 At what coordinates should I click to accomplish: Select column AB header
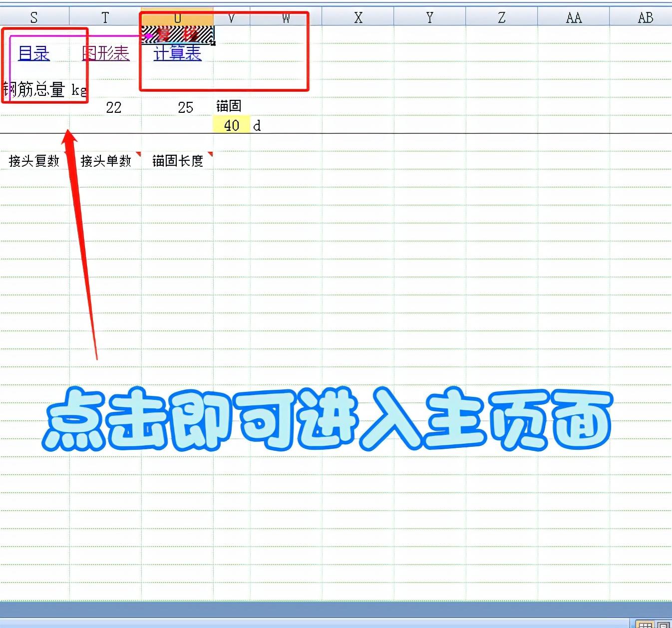coord(645,18)
